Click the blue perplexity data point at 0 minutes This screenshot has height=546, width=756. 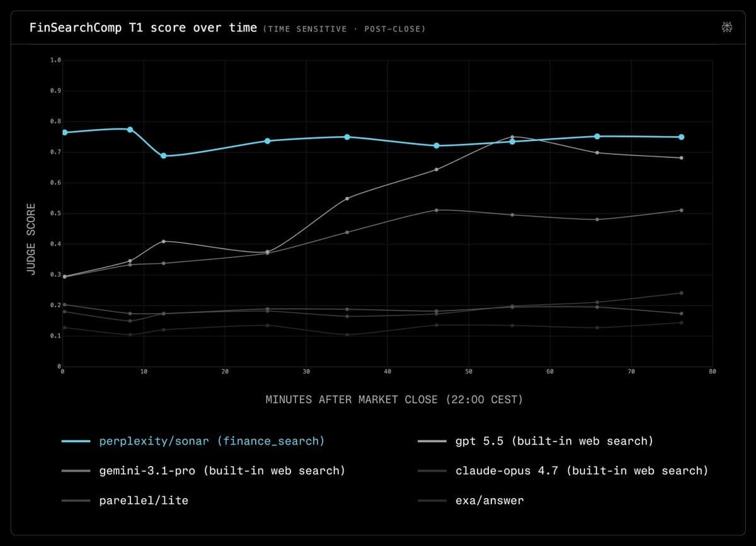coord(64,132)
